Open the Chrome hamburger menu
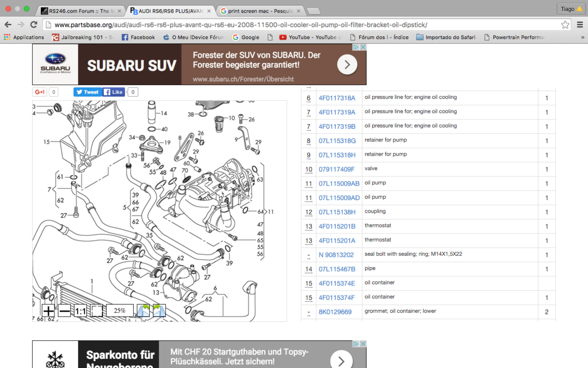This screenshot has width=588, height=368. tap(579, 25)
